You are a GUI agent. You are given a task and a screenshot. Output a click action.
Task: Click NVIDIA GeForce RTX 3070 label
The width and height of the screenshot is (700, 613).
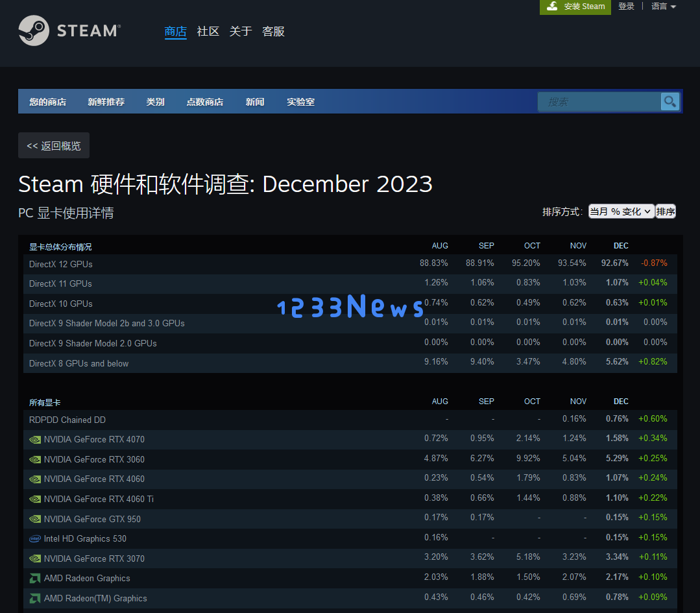coord(94,559)
